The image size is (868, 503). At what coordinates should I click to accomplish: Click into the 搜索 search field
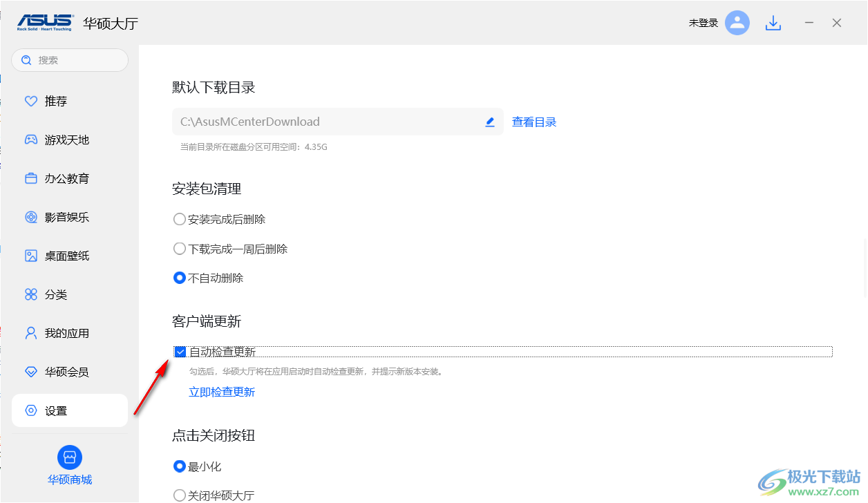(x=70, y=60)
